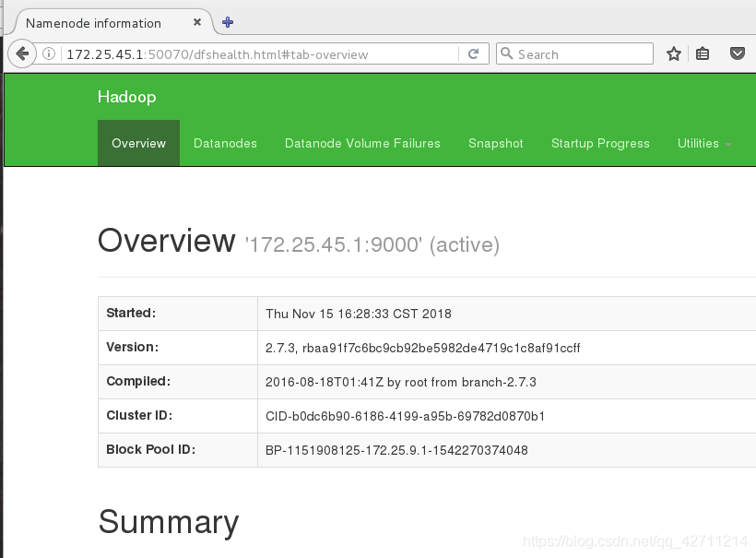Click the "'172.25.45.1:9000' (active)" subtitle
The image size is (756, 558).
372,245
